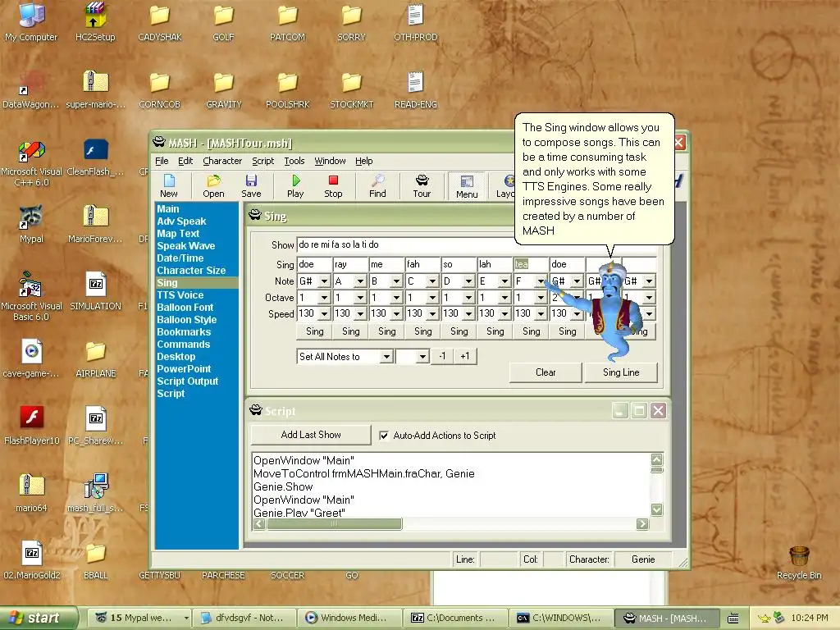840x630 pixels.
Task: Switch to Windows Media taskbar item
Action: click(349, 618)
